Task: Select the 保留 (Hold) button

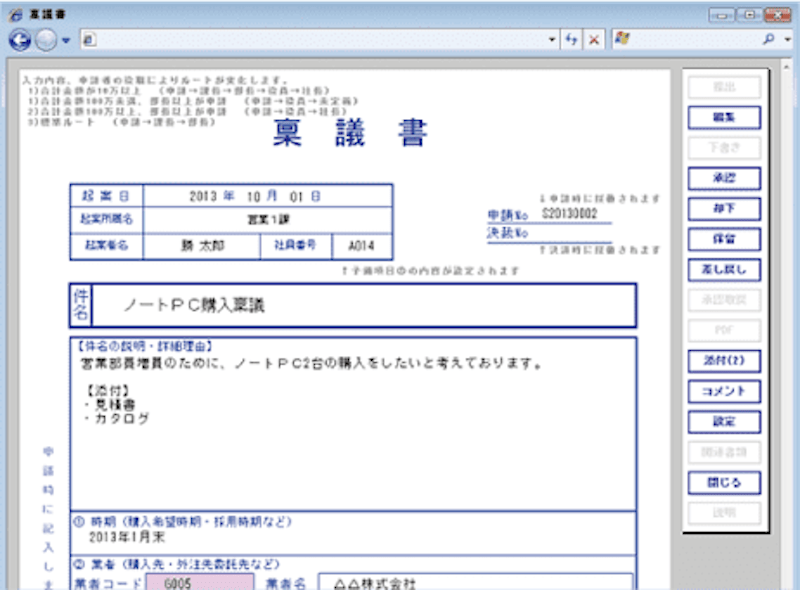Action: (724, 239)
